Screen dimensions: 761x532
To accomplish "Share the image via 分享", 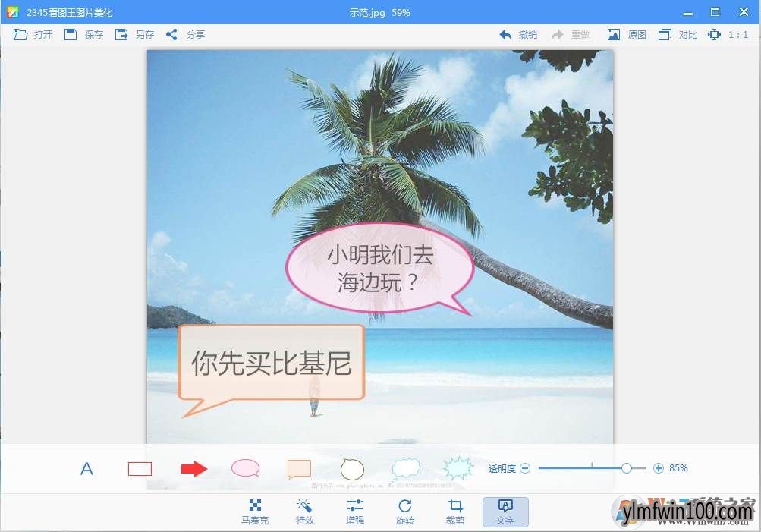I will point(185,34).
